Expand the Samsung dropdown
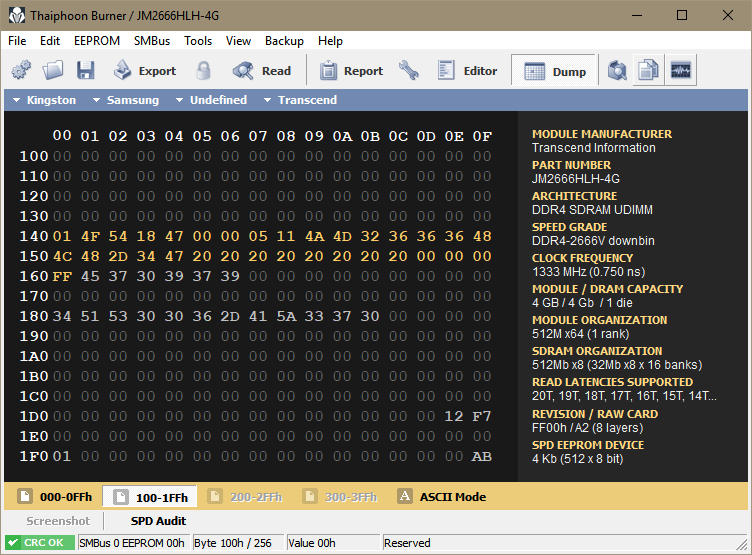Image resolution: width=752 pixels, height=555 pixels. [x=126, y=100]
